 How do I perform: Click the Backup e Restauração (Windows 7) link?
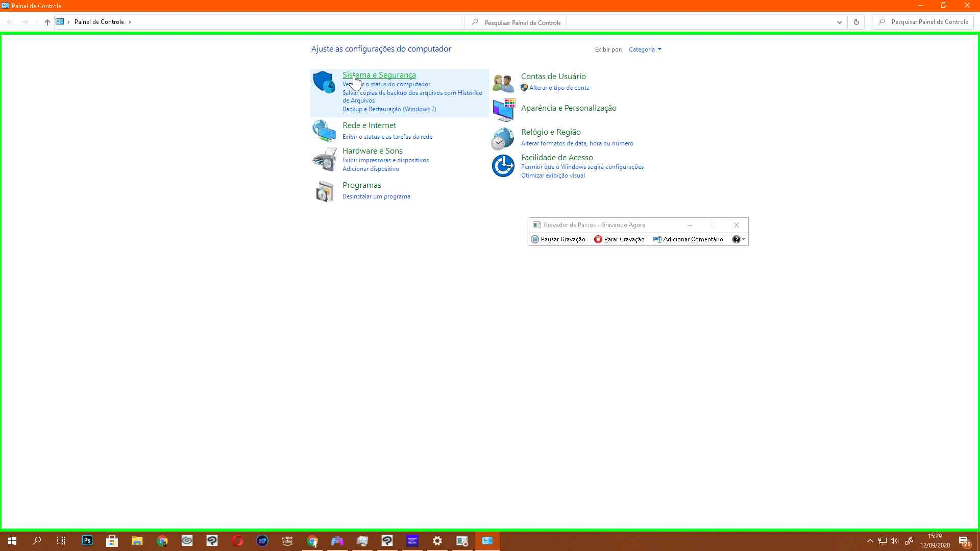pos(389,109)
